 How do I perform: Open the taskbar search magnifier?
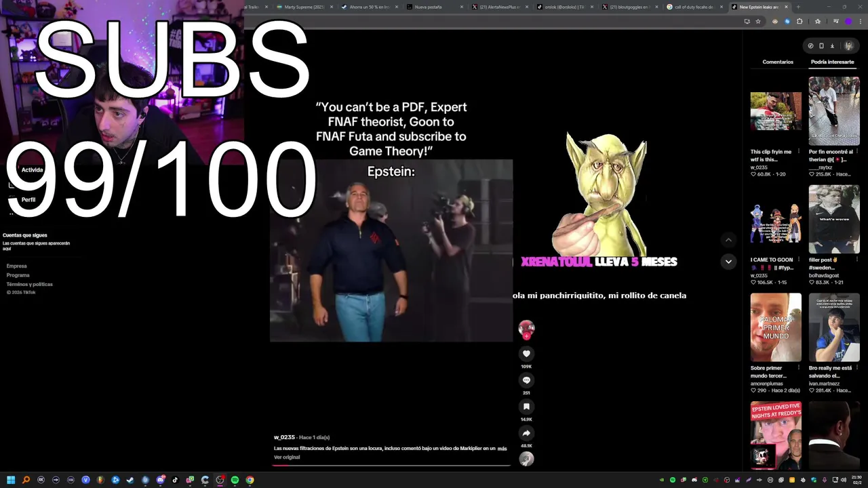point(26,480)
